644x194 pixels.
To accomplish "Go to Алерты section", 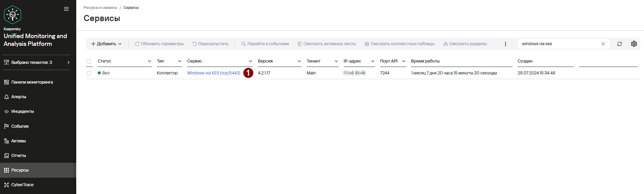I will point(19,97).
